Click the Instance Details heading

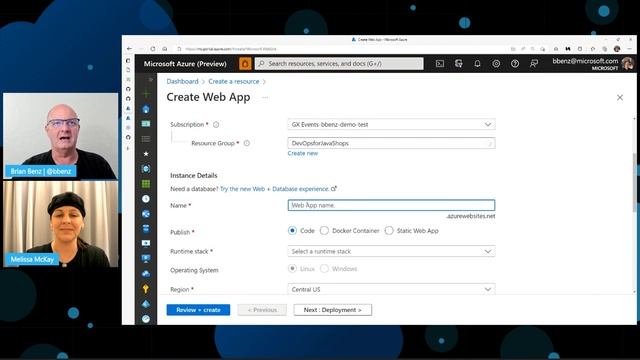[194, 176]
